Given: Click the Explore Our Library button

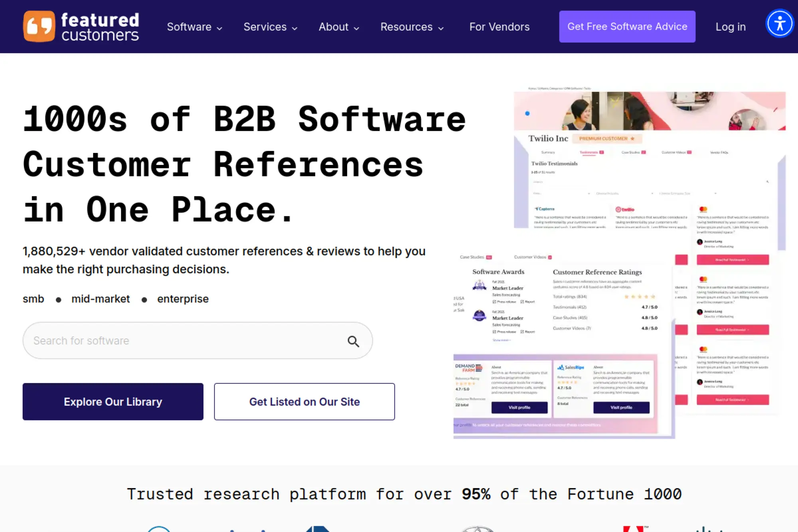Looking at the screenshot, I should 113,401.
